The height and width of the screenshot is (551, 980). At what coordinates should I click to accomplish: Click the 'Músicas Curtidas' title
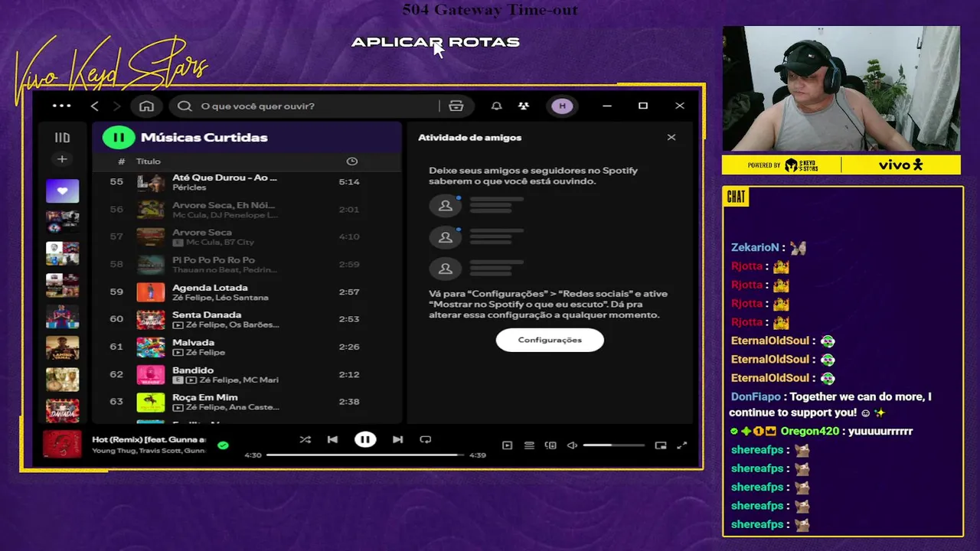[x=204, y=138]
